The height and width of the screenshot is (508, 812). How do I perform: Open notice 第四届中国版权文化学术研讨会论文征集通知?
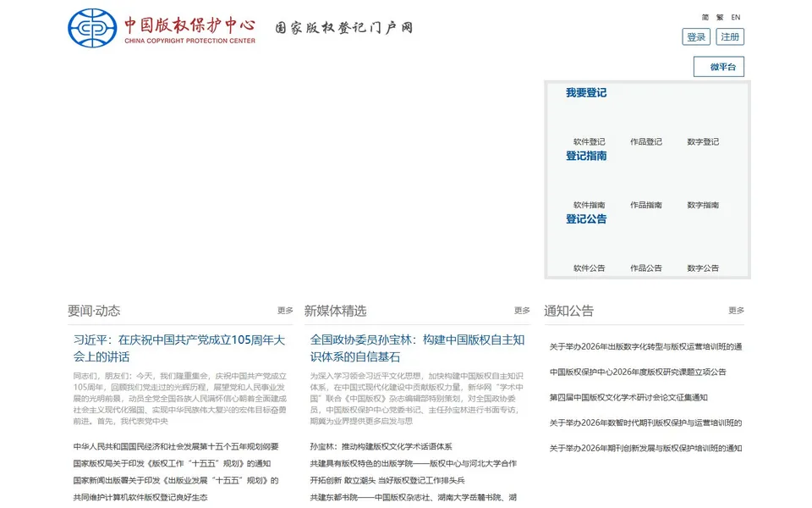628,398
